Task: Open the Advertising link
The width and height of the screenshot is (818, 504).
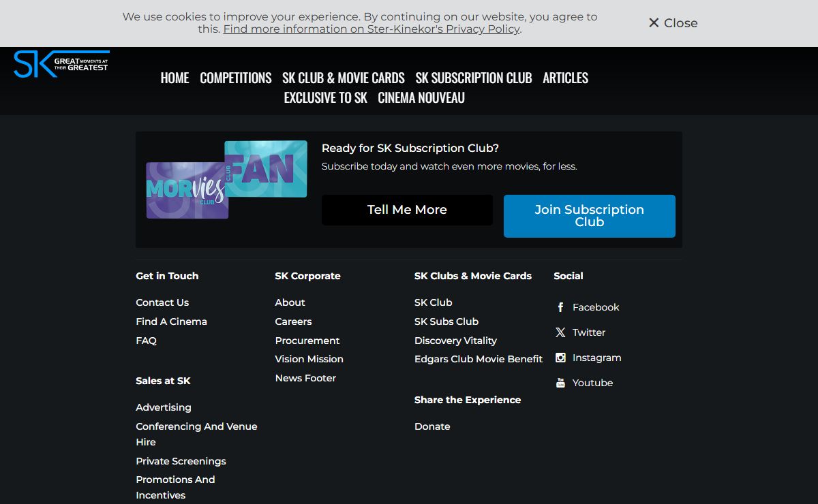Action: 164,407
